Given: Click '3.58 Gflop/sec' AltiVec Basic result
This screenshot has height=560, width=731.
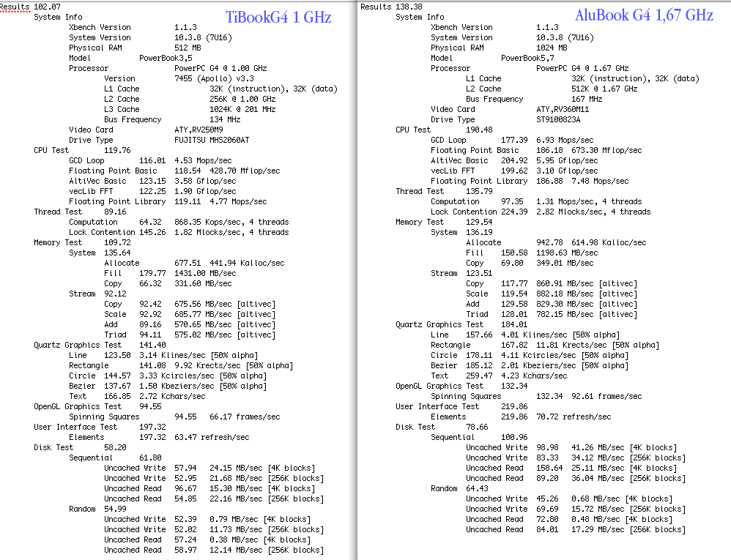Looking at the screenshot, I should 205,182.
